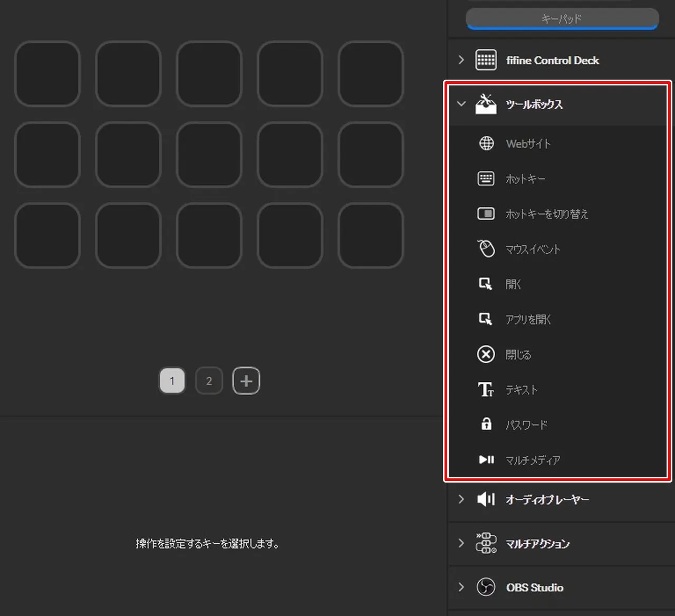Add a new page with plus button
The image size is (675, 616).
[x=246, y=381]
